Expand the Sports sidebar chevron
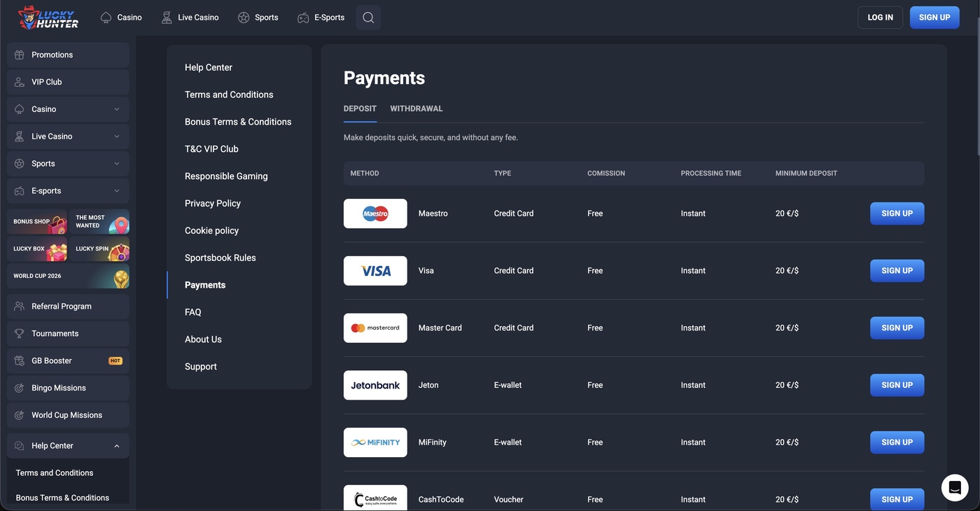Viewport: 980px width, 511px height. point(117,164)
